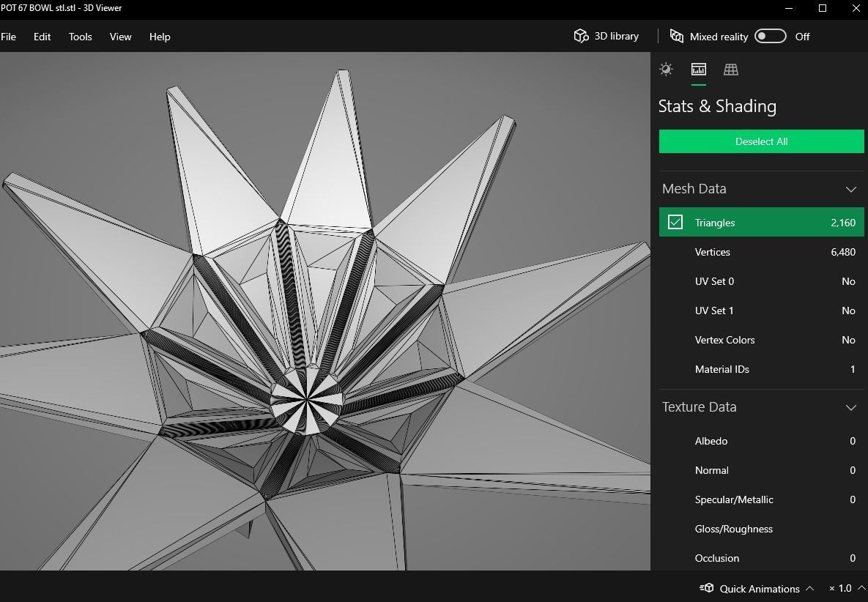This screenshot has width=868, height=602.
Task: Collapse the Mesh Data section
Action: (851, 189)
